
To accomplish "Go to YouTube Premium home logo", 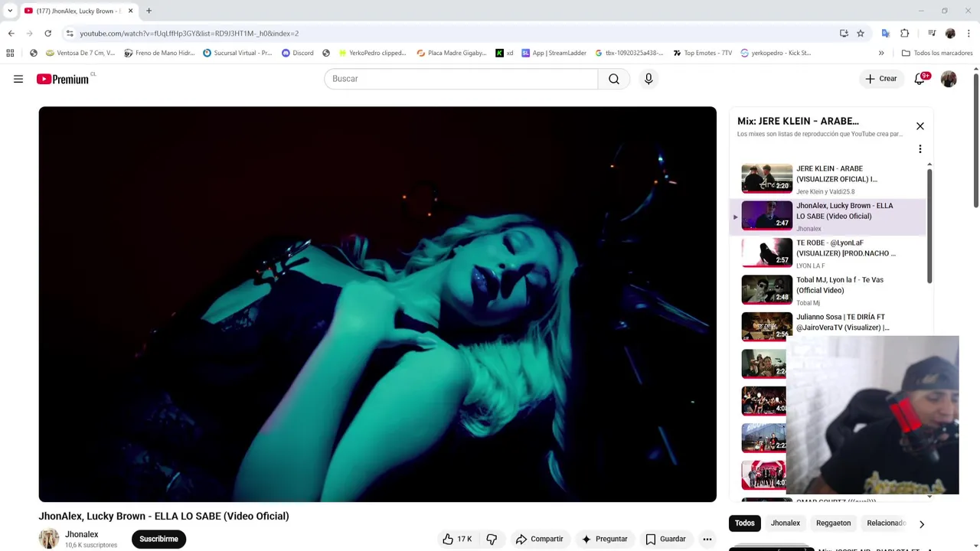I will pos(63,79).
